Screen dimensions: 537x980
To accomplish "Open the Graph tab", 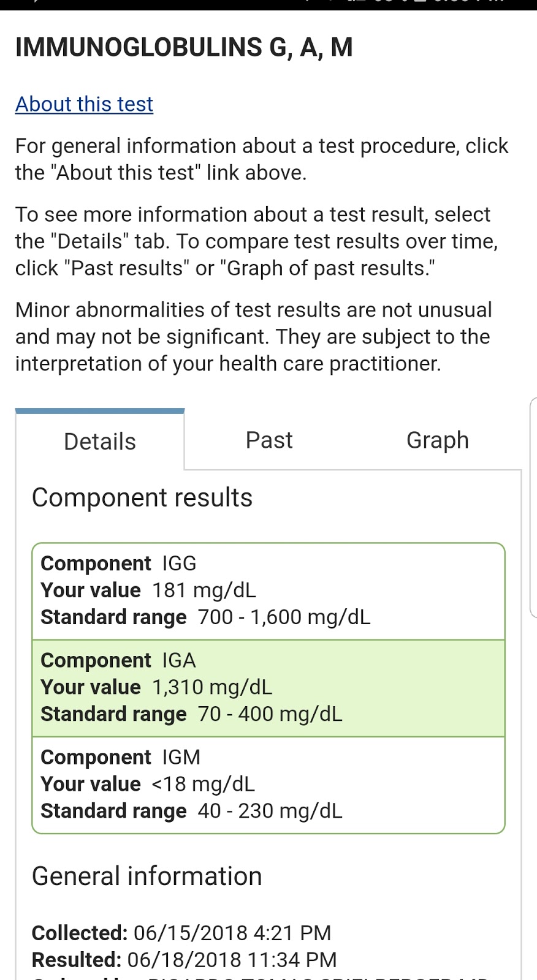I will click(437, 440).
